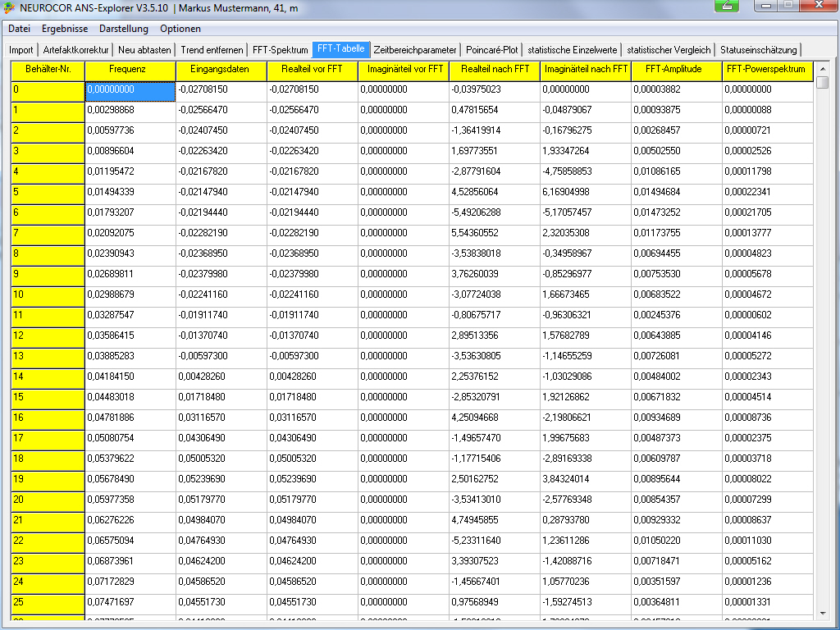Click Realteil nach FFT cell 5,54360552
This screenshot has height=630, width=840.
coord(495,235)
